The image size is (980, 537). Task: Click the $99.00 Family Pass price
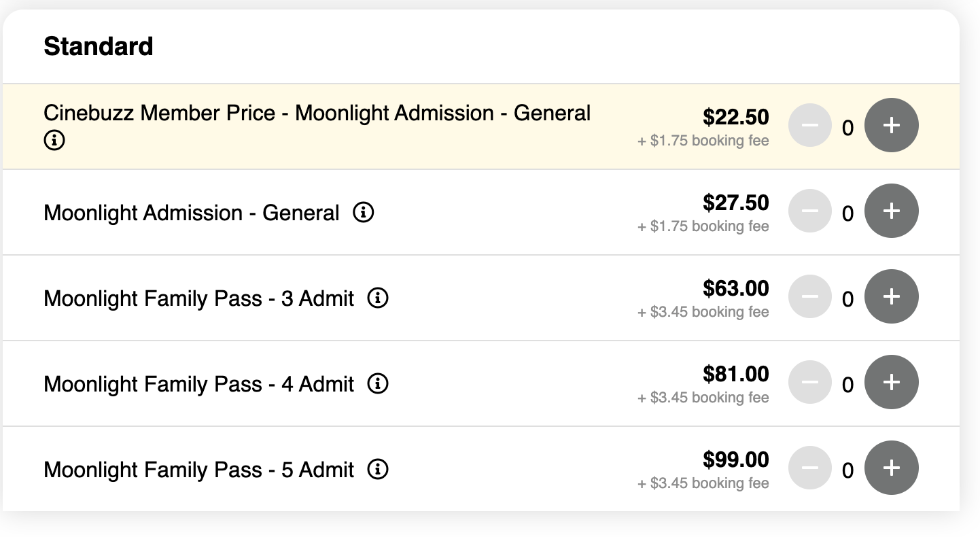[736, 460]
